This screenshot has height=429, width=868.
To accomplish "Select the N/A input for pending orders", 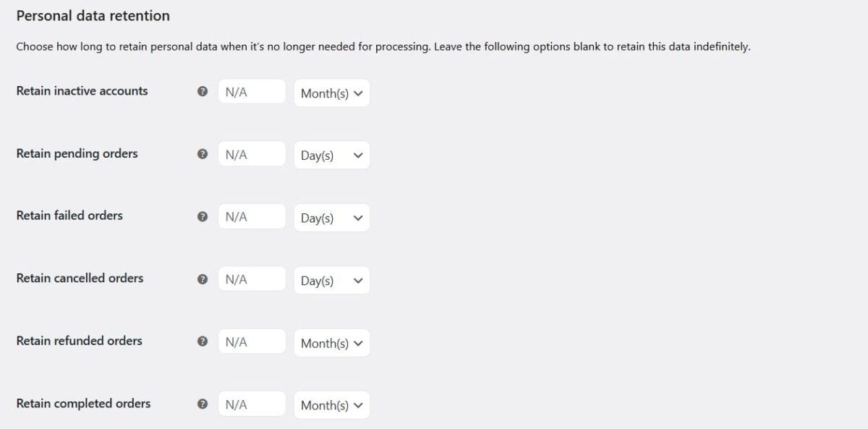I will tap(251, 153).
